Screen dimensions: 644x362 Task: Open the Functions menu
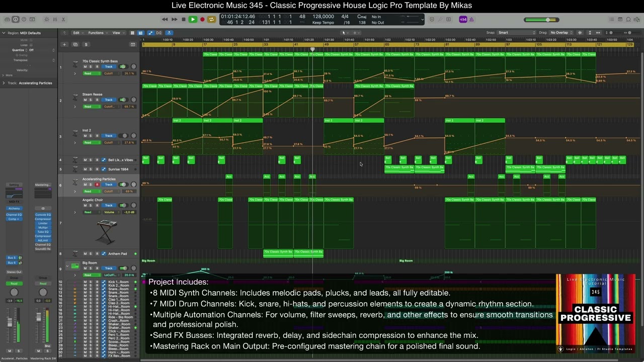point(97,33)
